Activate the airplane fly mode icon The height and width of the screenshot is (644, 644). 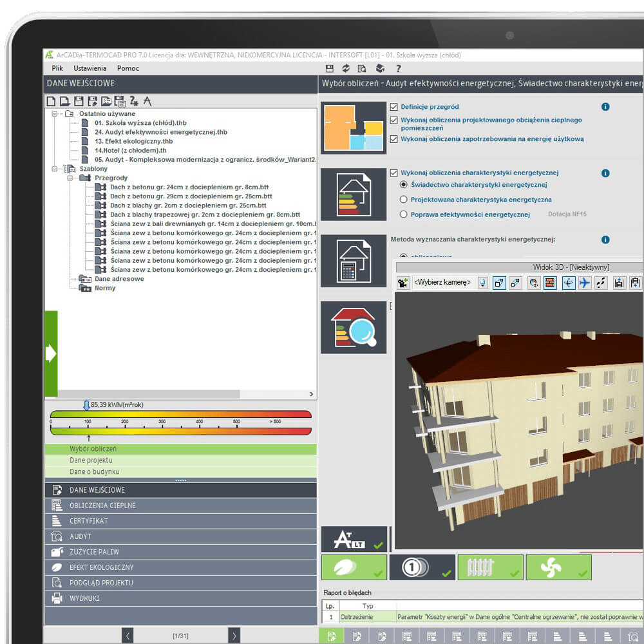pyautogui.click(x=585, y=283)
